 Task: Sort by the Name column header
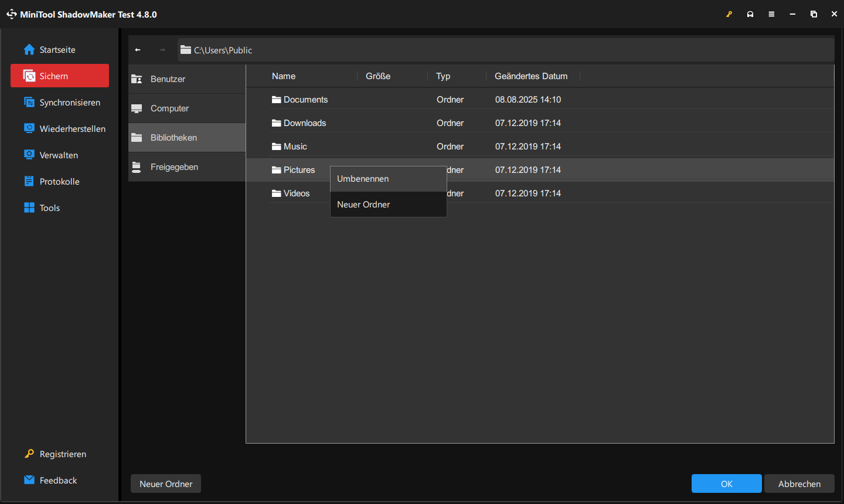[284, 76]
